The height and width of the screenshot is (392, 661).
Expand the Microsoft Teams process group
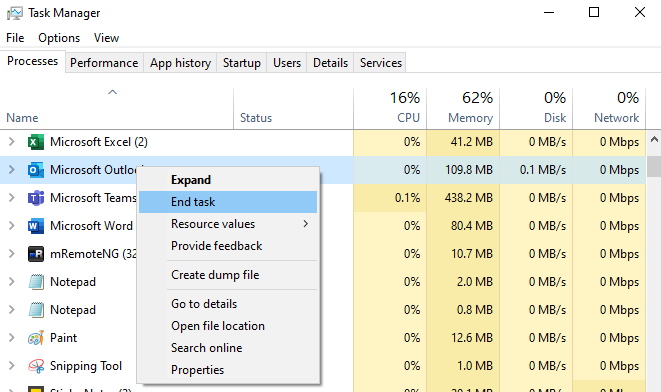coord(12,198)
